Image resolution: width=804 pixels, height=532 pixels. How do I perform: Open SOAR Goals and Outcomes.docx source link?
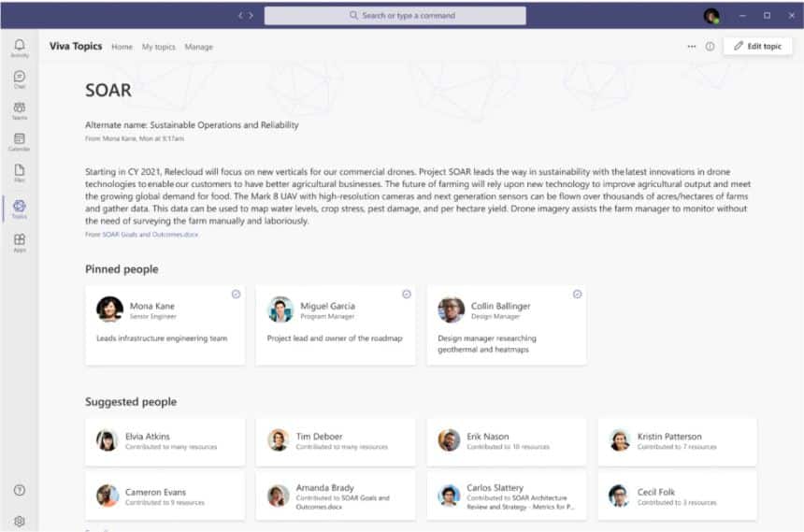pos(151,235)
